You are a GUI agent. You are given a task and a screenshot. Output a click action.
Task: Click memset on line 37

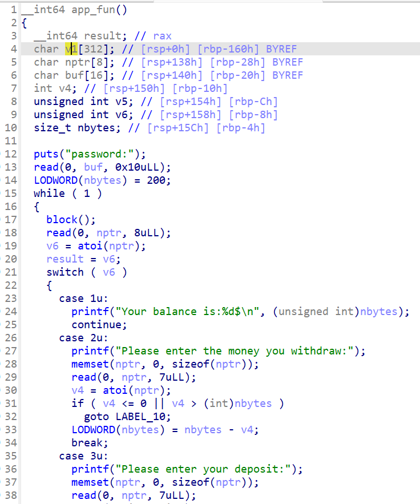pos(90,482)
